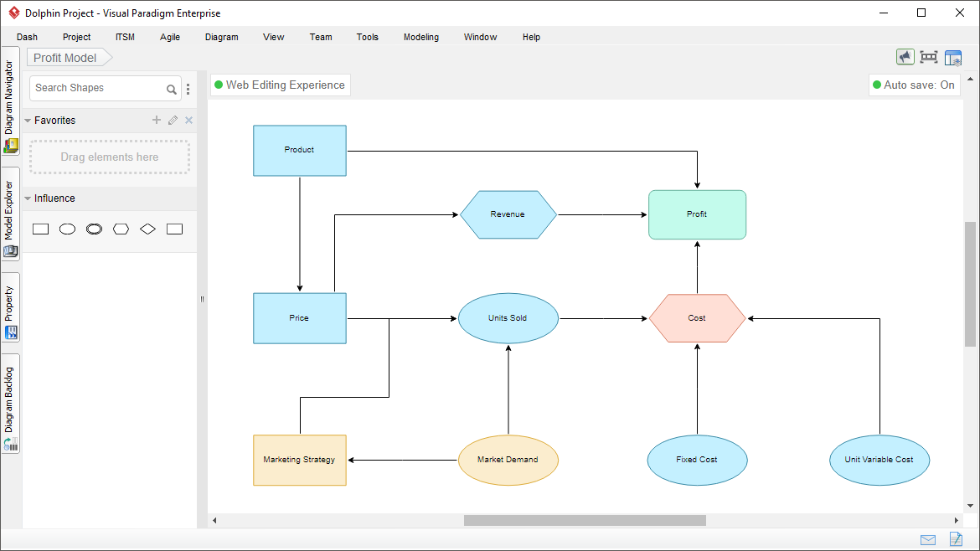Viewport: 980px width, 551px height.
Task: Open Property side tab
Action: [10, 307]
